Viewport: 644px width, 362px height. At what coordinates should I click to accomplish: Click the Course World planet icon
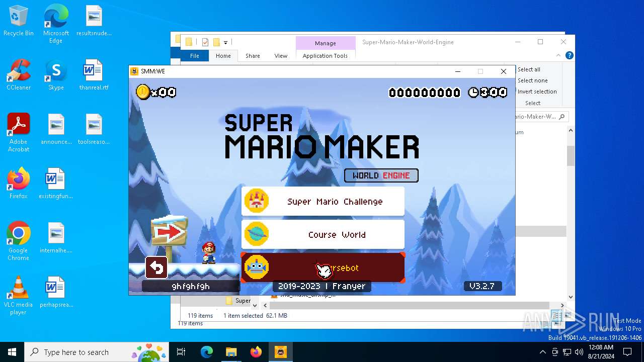click(257, 234)
